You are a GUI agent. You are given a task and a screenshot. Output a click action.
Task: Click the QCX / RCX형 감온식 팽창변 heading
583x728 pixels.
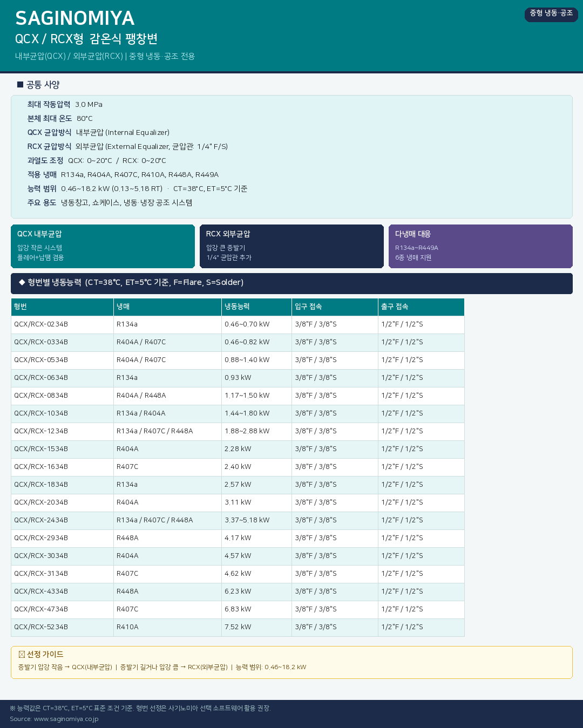tap(86, 39)
